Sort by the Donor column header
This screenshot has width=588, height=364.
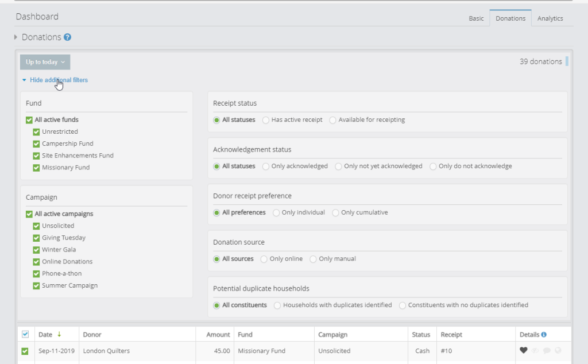[x=92, y=334]
